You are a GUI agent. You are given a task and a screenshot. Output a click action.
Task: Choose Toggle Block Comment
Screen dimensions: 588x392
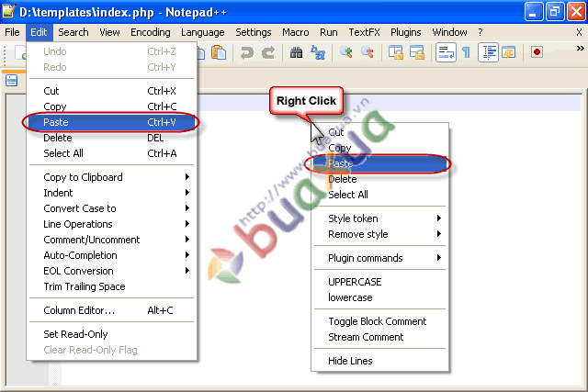(x=379, y=321)
